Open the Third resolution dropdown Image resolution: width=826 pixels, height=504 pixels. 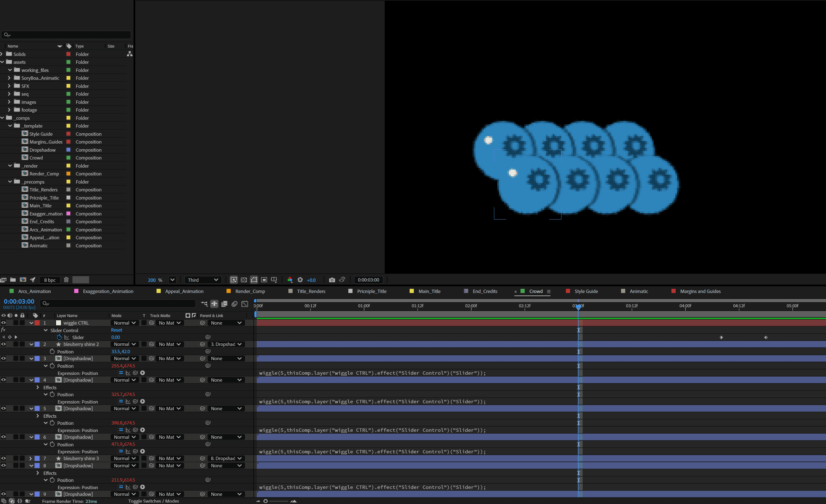(203, 280)
